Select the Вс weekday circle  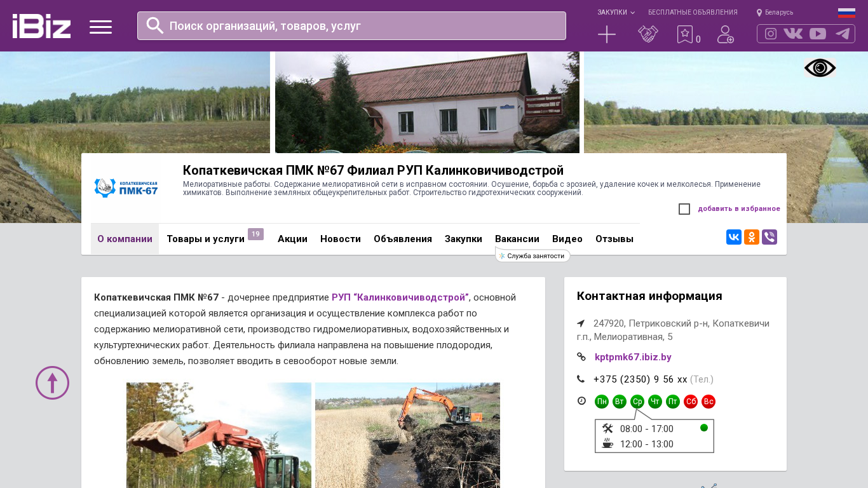tap(709, 402)
